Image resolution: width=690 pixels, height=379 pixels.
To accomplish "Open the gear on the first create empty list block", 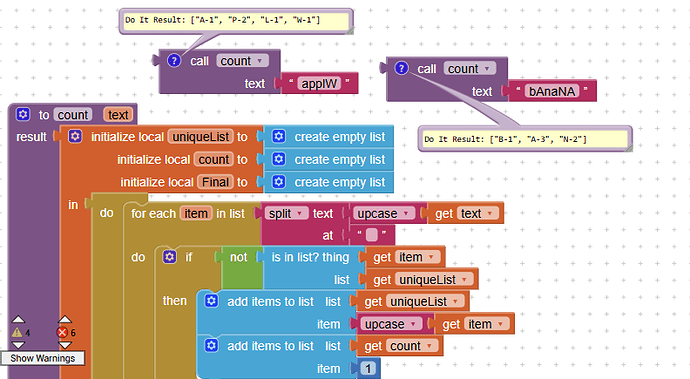I will click(279, 136).
